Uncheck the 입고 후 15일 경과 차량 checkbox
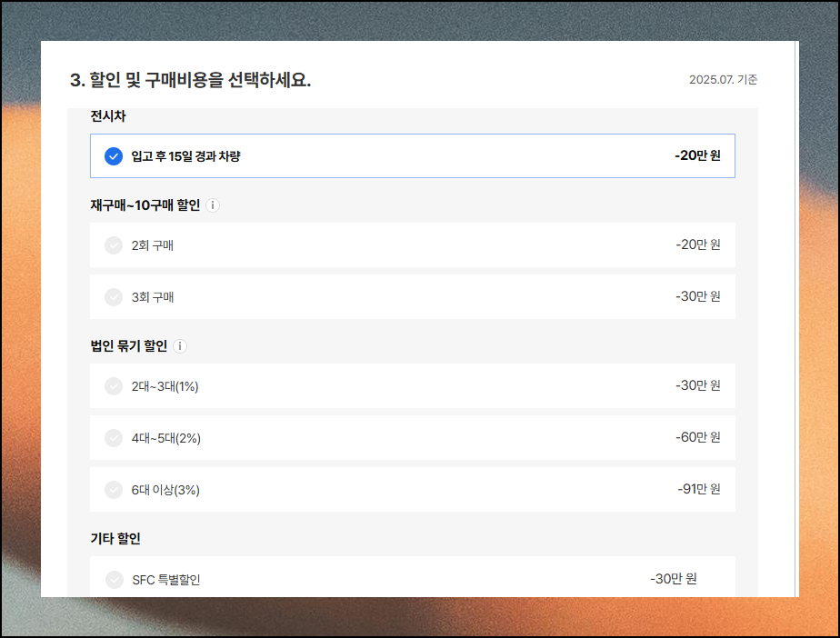Image resolution: width=840 pixels, height=638 pixels. (x=114, y=156)
